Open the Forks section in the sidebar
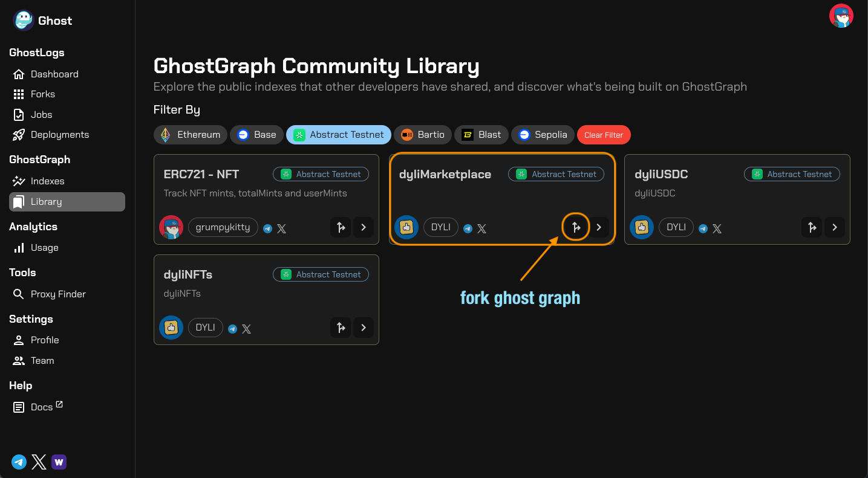The width and height of the screenshot is (868, 478). (x=42, y=94)
